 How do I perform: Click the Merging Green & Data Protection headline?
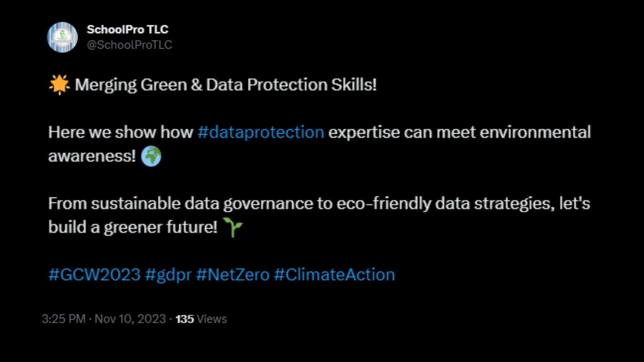tap(225, 85)
